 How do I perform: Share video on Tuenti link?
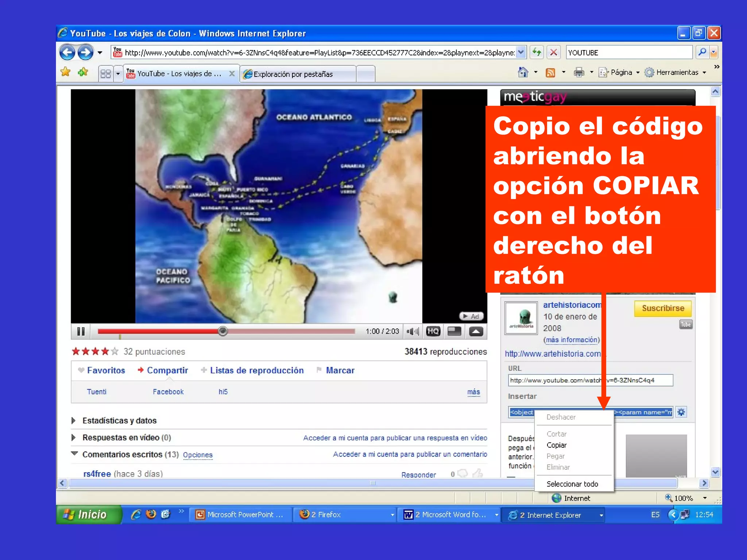97,392
